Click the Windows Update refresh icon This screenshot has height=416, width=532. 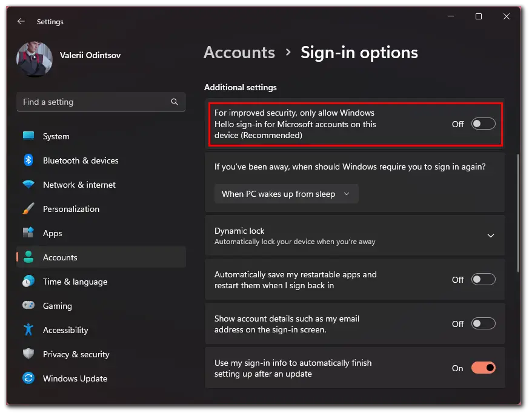(28, 378)
